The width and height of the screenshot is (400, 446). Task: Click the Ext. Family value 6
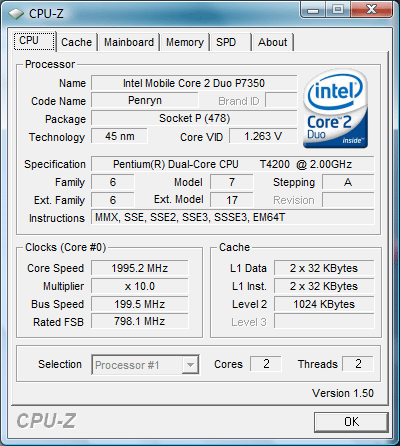(113, 200)
